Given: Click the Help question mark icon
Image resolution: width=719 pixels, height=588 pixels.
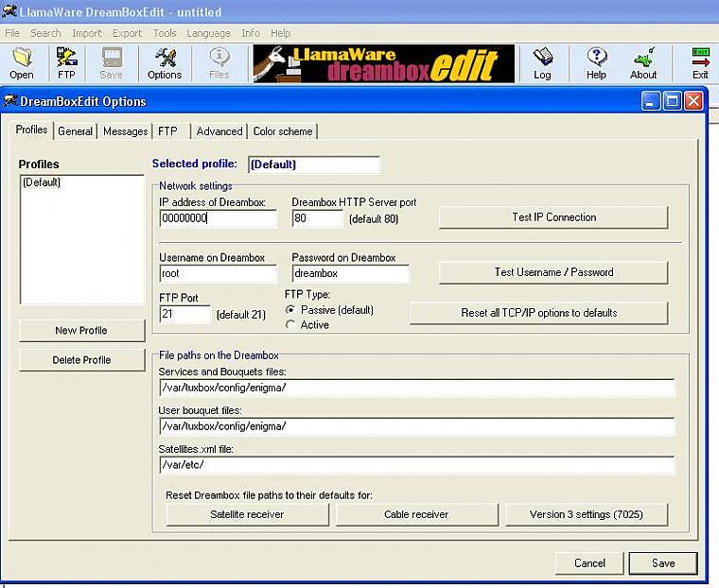Looking at the screenshot, I should [596, 63].
